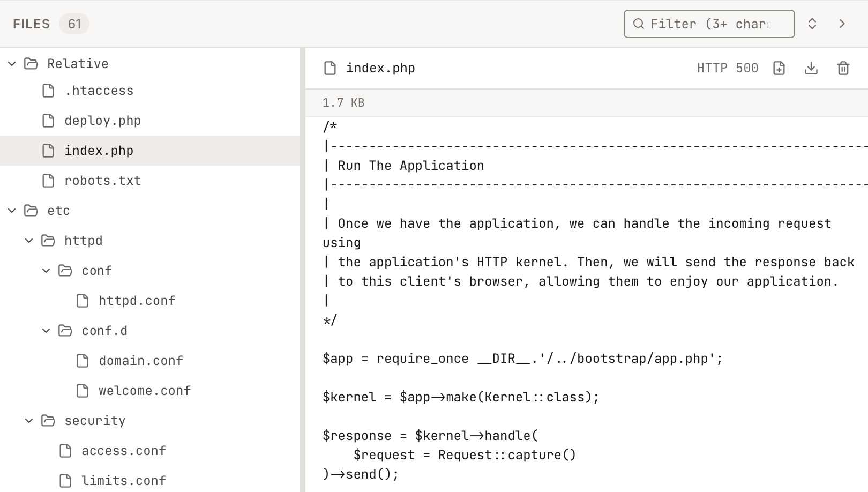Click the file icon beside robots.txt
This screenshot has width=868, height=492.
point(48,181)
